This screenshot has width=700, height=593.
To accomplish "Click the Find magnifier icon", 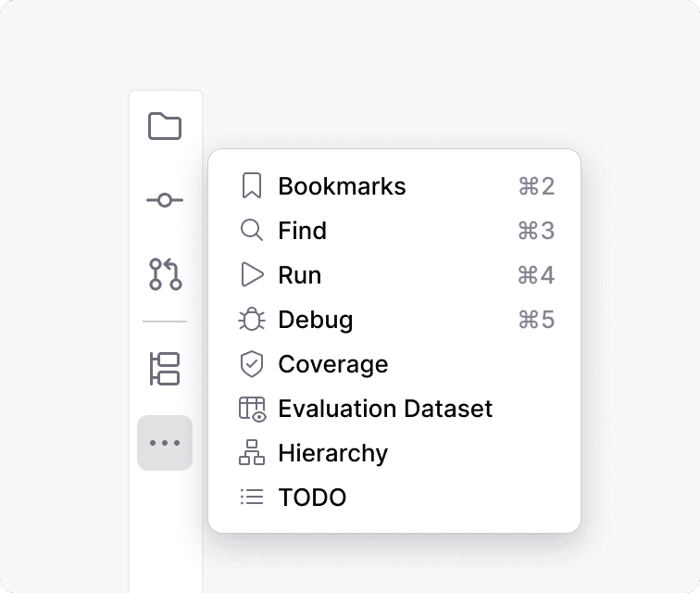I will click(251, 231).
